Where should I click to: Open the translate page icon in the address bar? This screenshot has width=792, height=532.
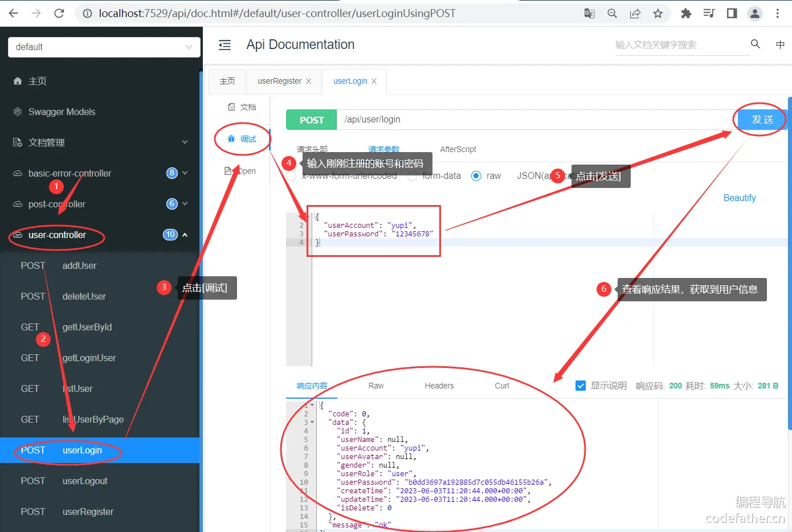click(x=589, y=13)
